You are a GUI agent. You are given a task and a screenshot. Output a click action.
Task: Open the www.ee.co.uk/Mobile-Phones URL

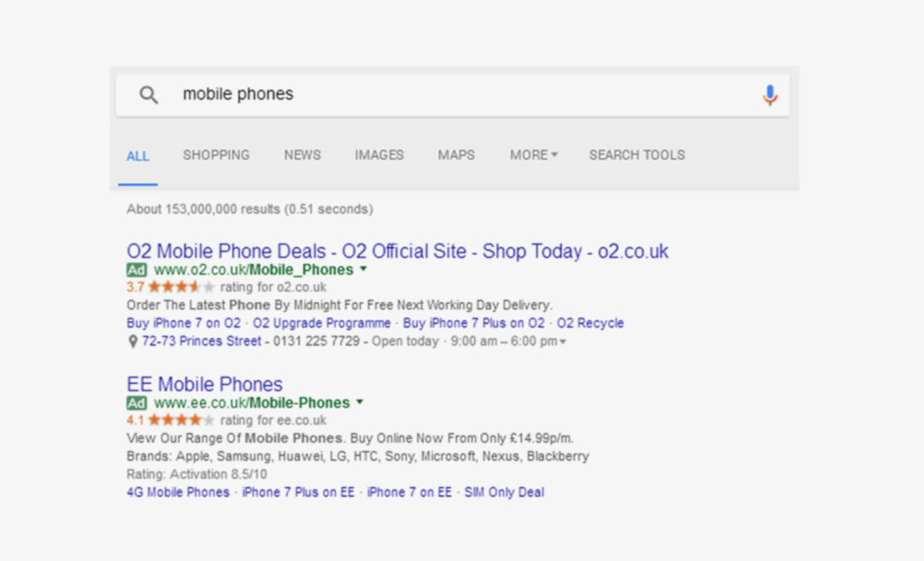(252, 403)
